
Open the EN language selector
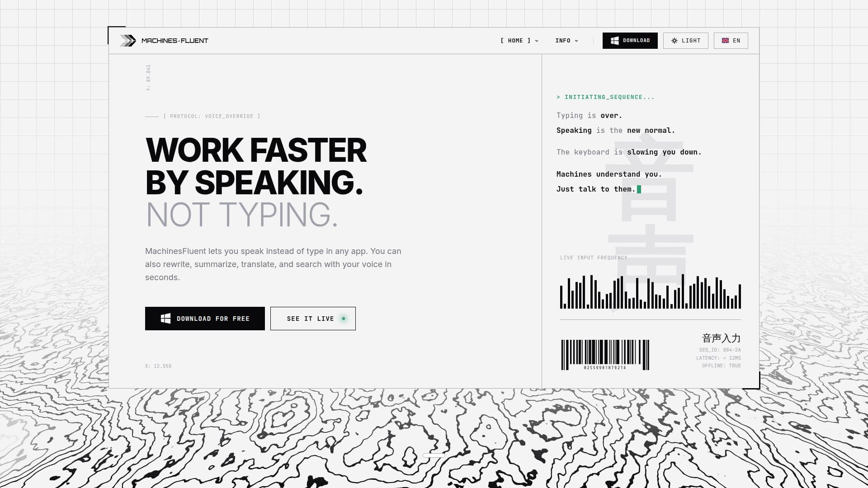(731, 41)
